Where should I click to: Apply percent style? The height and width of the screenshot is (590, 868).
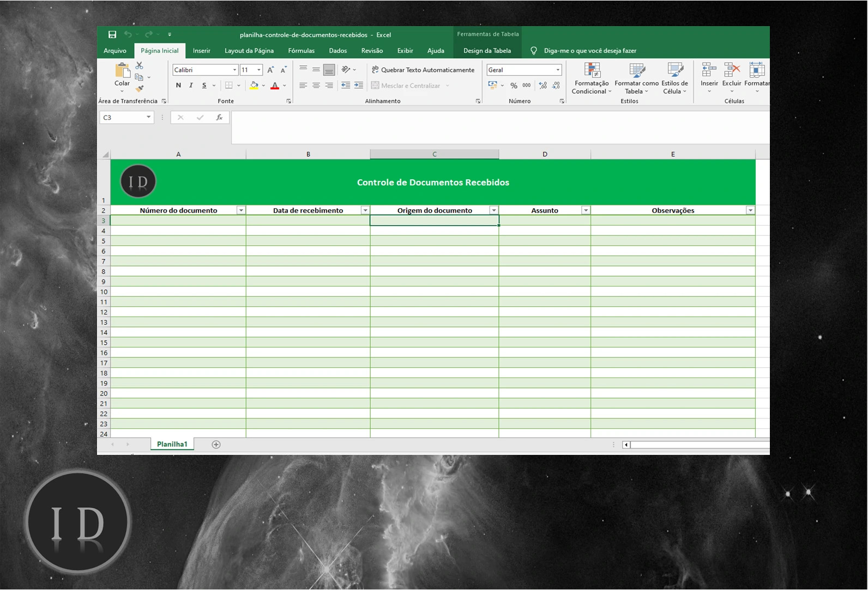514,86
